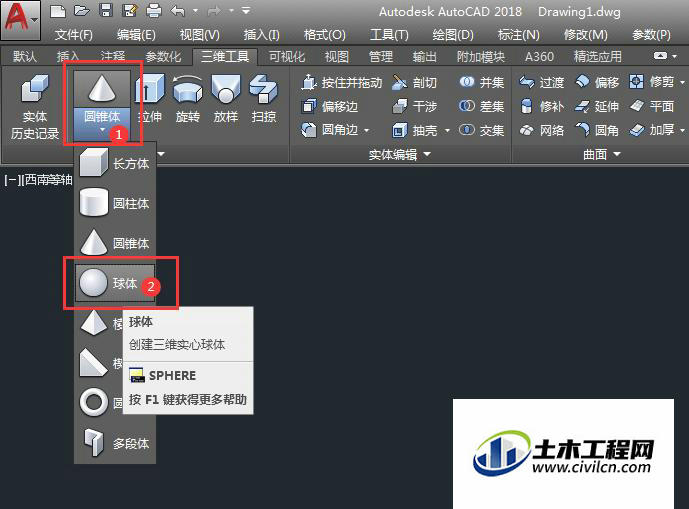Switch to the 精选应用 ribbon tab
The height and width of the screenshot is (509, 689).
[598, 56]
